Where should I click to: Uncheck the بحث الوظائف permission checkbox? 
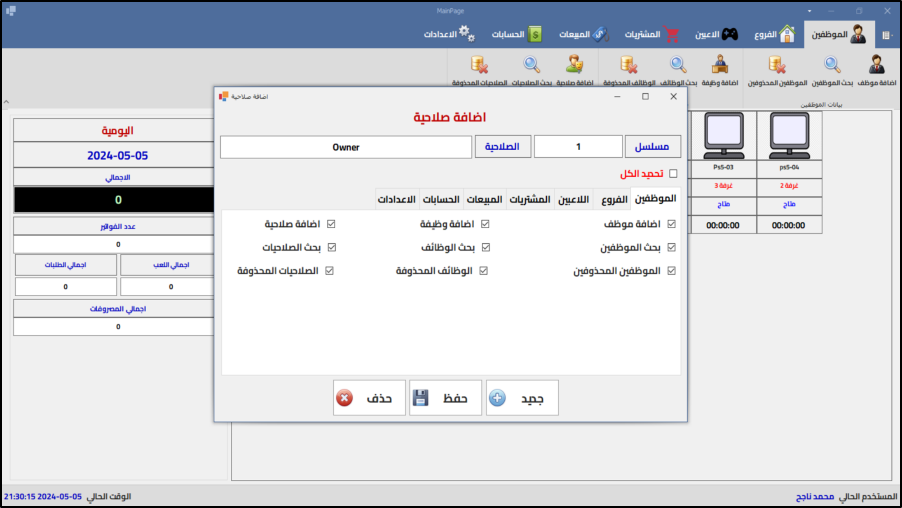pos(486,247)
